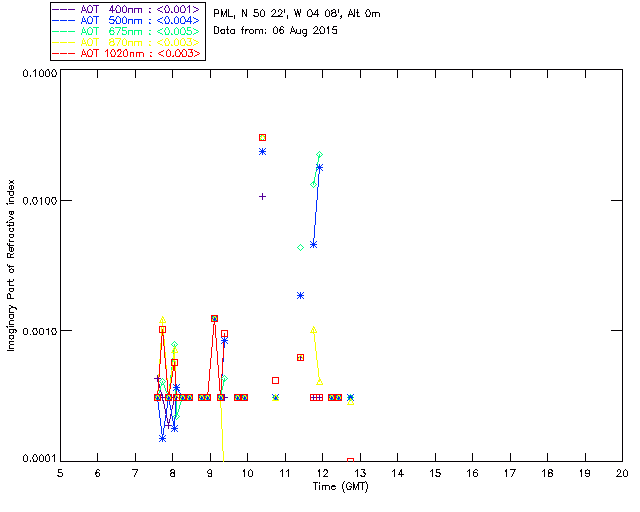Click the 0.0001 y-axis tick label
This screenshot has width=640, height=512.
pyautogui.click(x=40, y=459)
